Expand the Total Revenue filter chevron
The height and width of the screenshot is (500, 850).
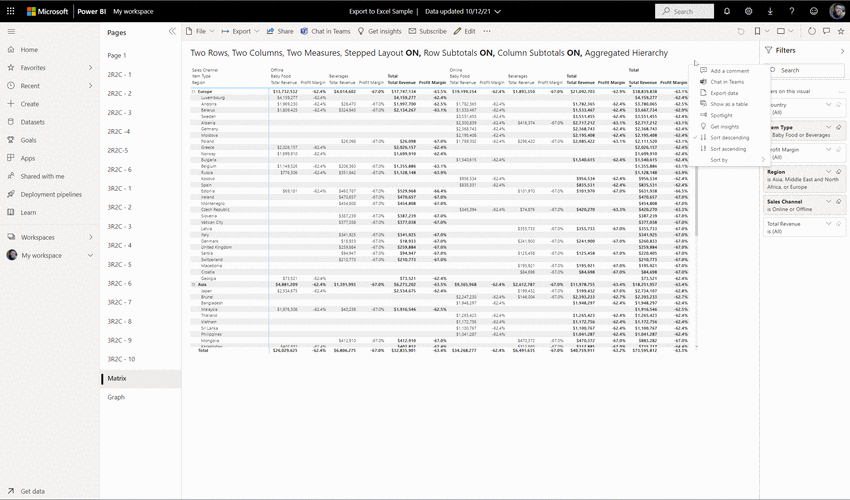tap(828, 223)
